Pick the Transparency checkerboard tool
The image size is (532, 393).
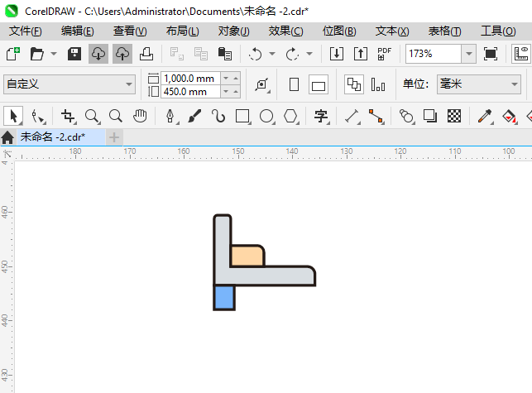coord(454,116)
